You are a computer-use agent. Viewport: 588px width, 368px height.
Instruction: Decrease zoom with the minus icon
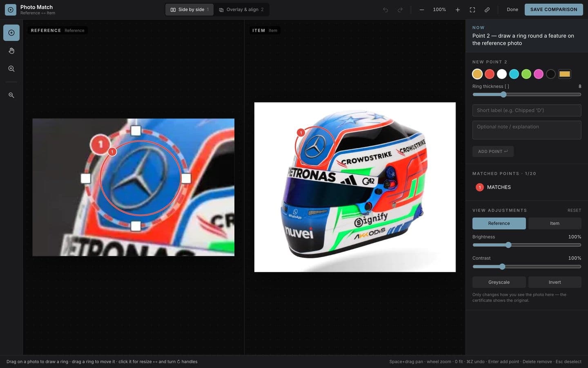point(421,10)
